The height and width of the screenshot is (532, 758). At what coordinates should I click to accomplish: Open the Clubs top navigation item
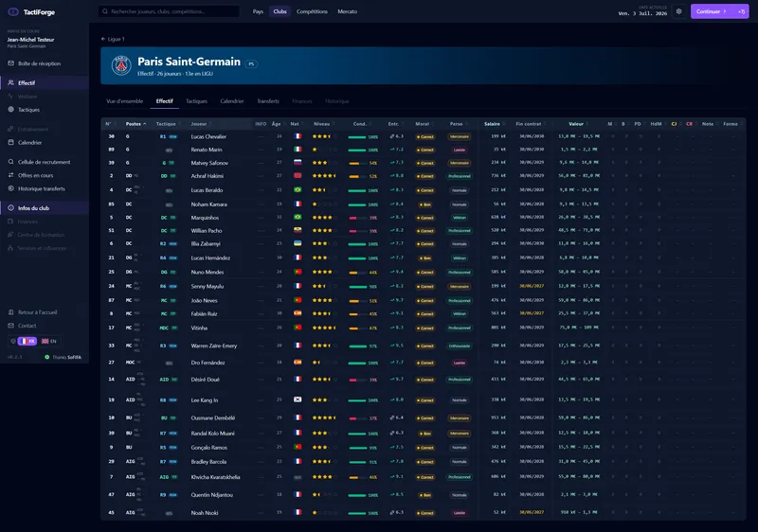[280, 11]
